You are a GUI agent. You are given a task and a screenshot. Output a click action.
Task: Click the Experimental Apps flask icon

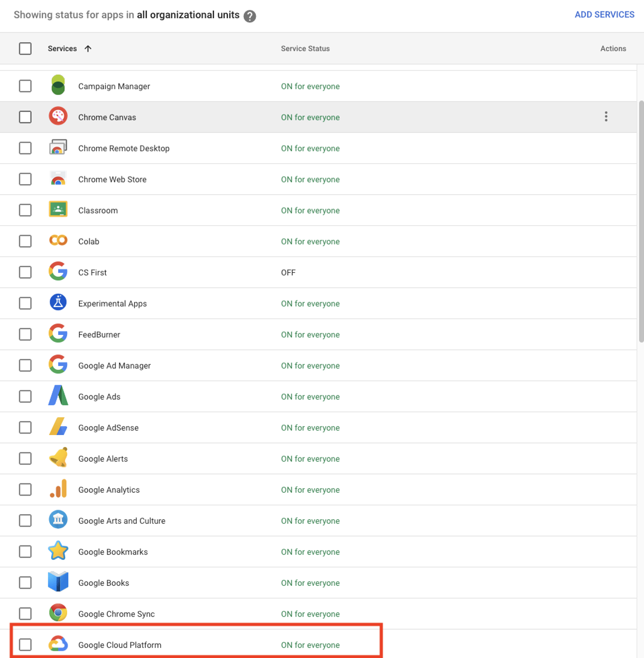pyautogui.click(x=58, y=303)
